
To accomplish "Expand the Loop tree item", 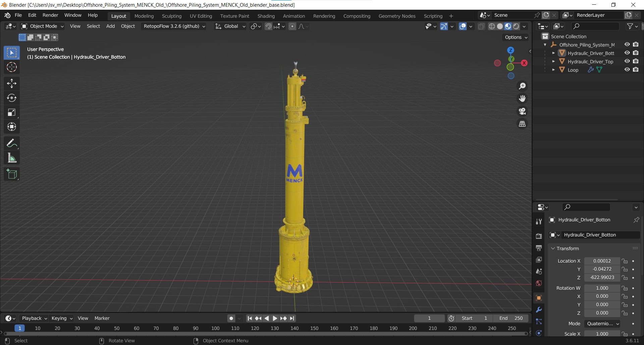I will click(553, 70).
